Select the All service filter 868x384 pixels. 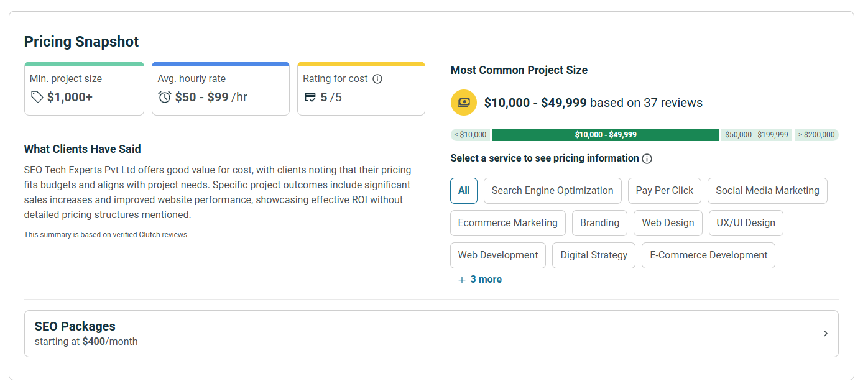pos(464,191)
